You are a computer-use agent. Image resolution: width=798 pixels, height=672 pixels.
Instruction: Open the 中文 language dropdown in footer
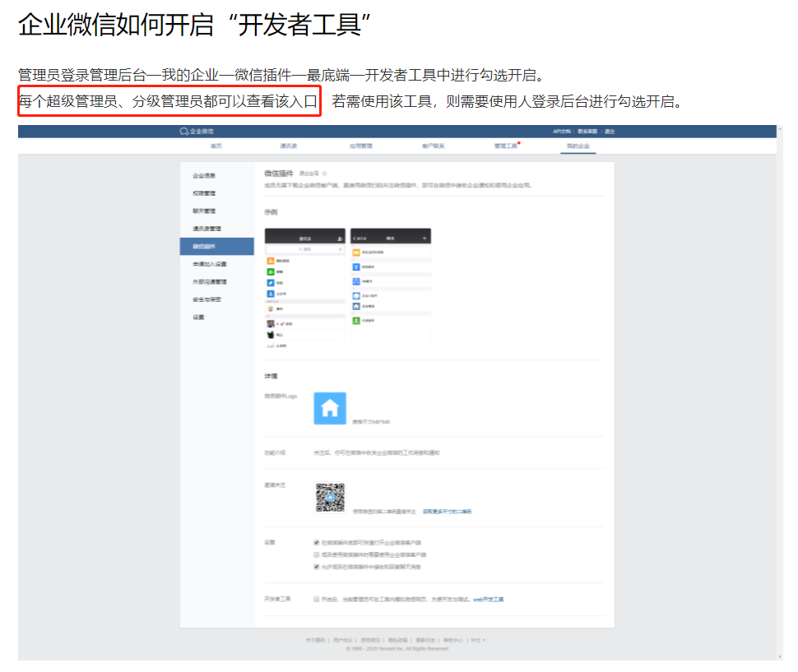[478, 641]
